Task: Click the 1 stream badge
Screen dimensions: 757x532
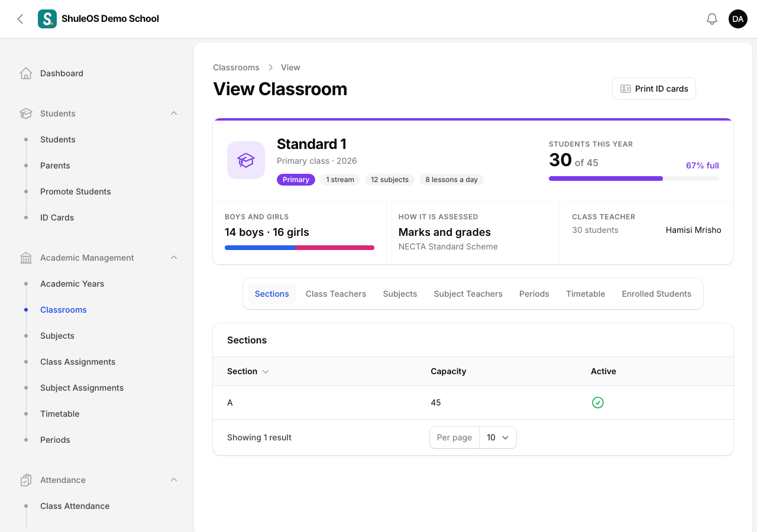Action: [x=340, y=180]
